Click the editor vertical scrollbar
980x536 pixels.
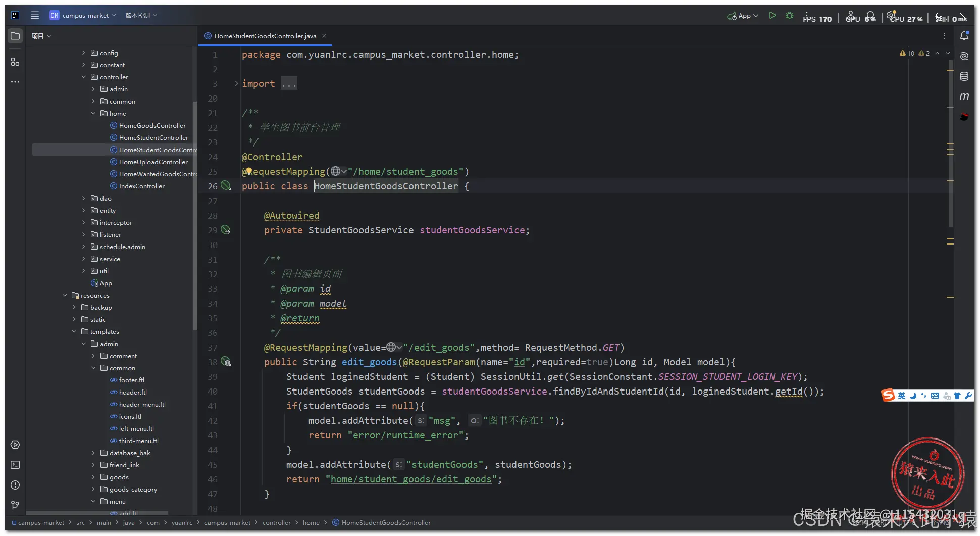point(951,143)
